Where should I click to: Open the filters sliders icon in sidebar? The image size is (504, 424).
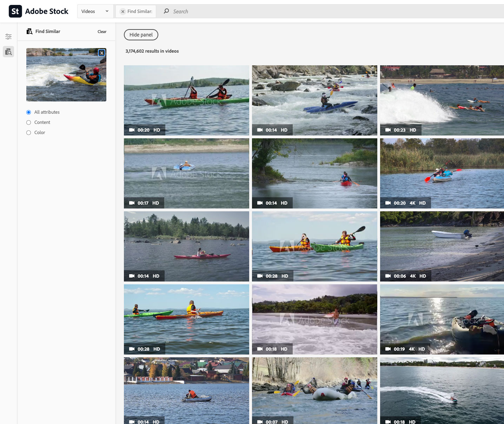coord(8,37)
